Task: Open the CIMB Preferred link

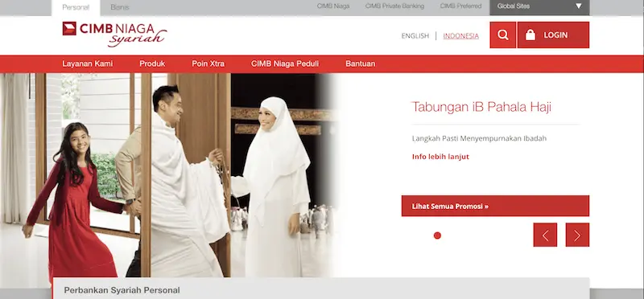Action: click(460, 6)
